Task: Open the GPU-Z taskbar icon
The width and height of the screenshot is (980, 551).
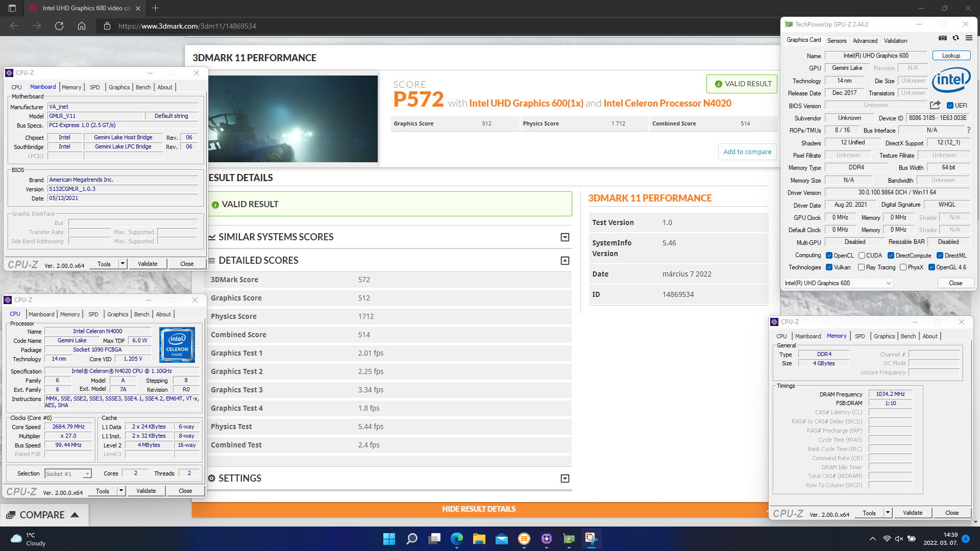Action: (x=569, y=539)
